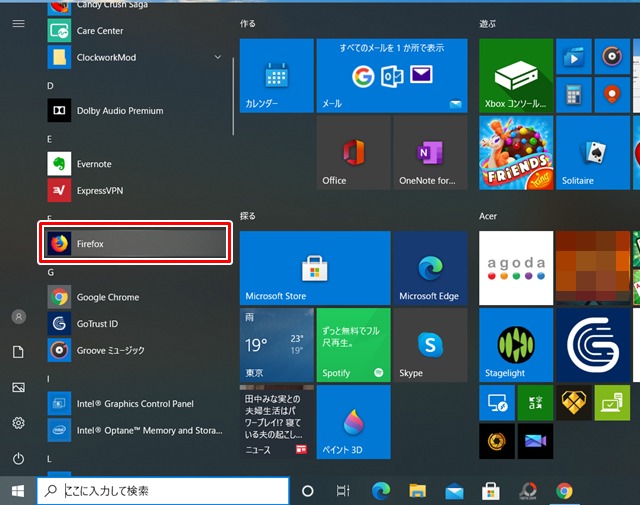Open the Candy Crush Friends tile
This screenshot has width=640, height=505.
pyautogui.click(x=516, y=152)
